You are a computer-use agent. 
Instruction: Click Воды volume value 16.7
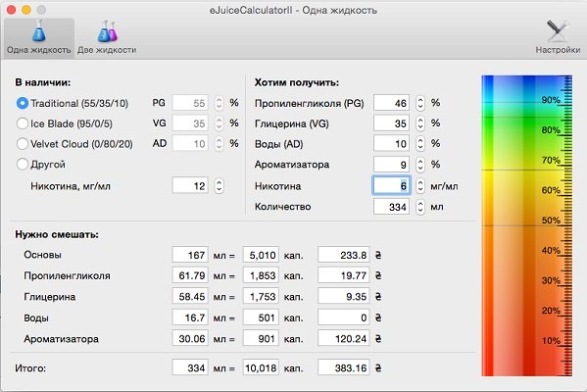click(190, 318)
